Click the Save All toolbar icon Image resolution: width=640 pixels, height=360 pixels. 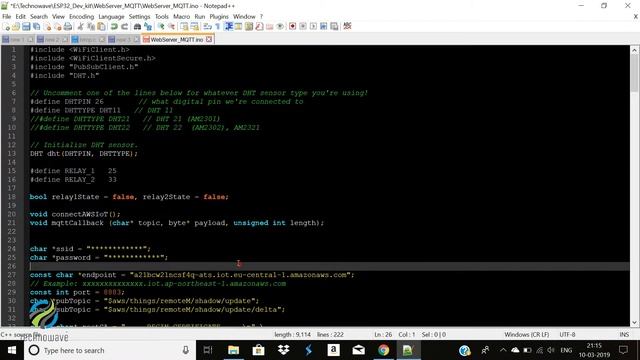click(x=37, y=27)
